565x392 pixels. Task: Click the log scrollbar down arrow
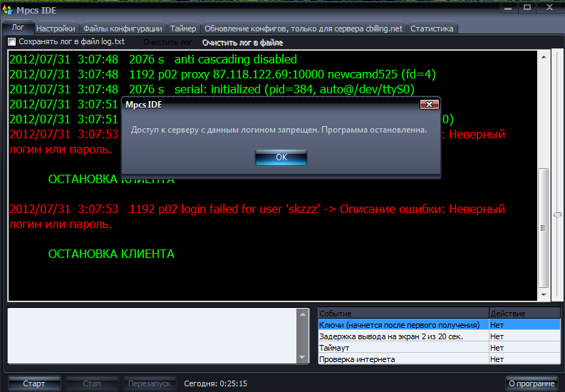click(544, 295)
